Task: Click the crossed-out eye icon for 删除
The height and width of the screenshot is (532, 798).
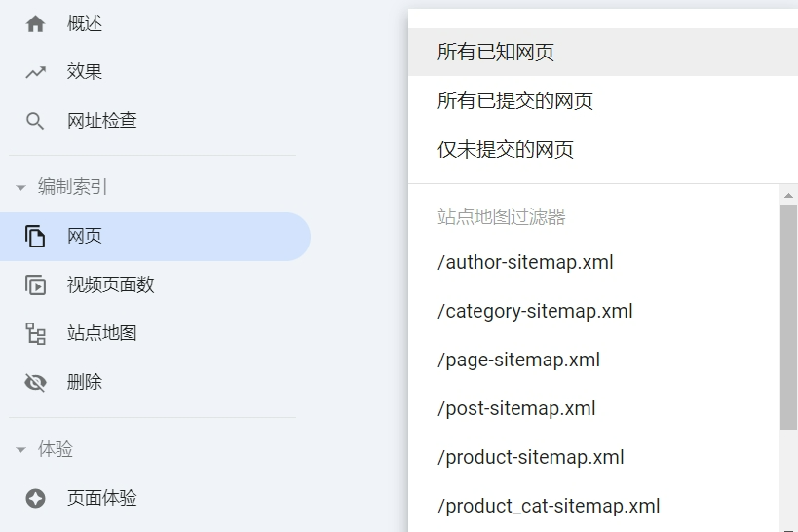Action: 36,383
